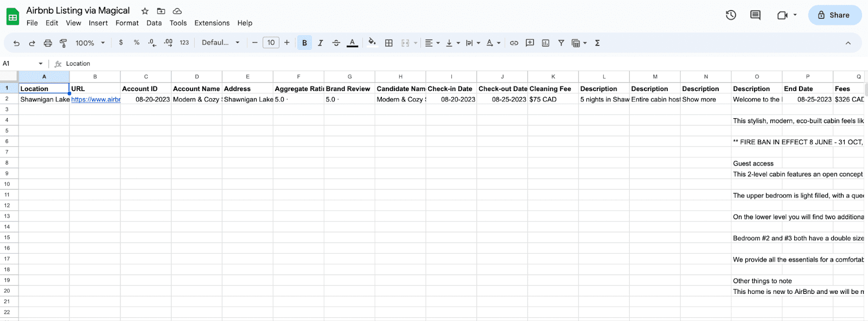This screenshot has height=321, width=868.
Task: Open text rotation dropdown
Action: point(493,43)
